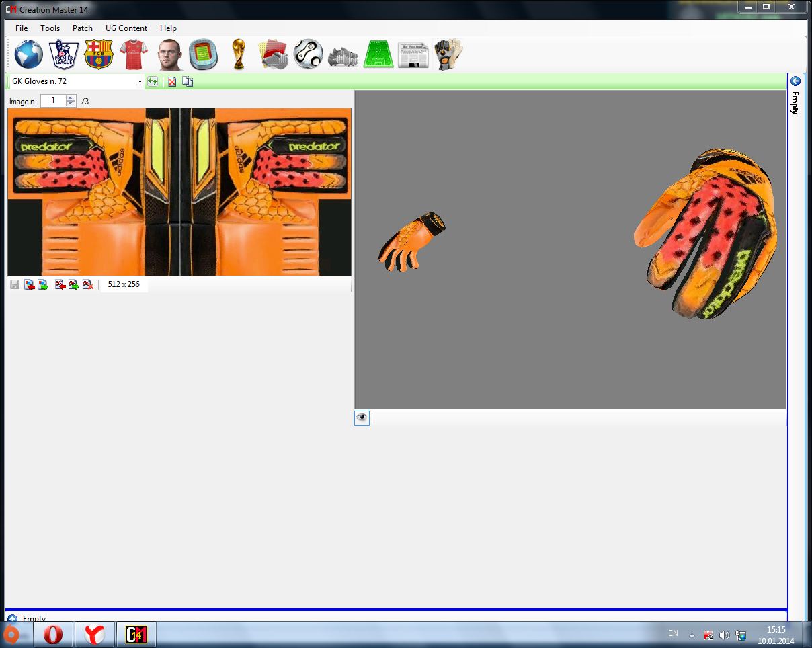Open the player face section
The width and height of the screenshot is (812, 648).
[x=169, y=54]
